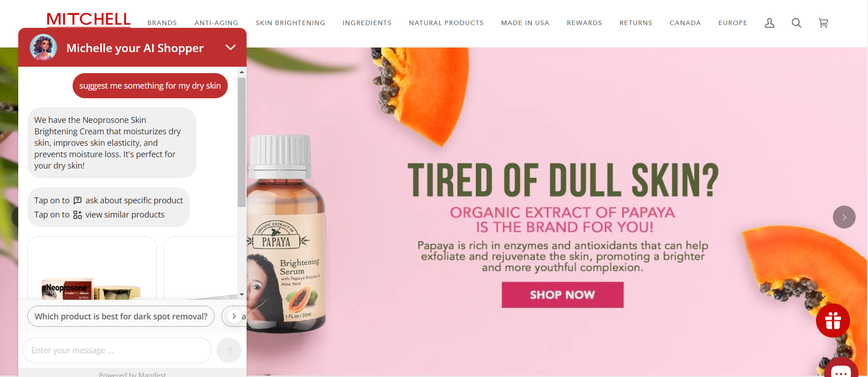Click Michelle's avatar in chat header
Viewport: 868px width, 377px height.
click(x=43, y=48)
